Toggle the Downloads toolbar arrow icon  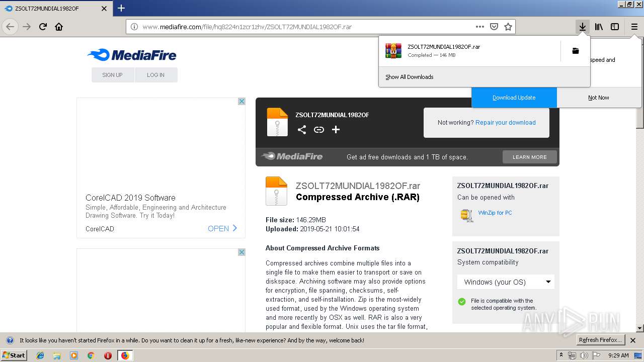(x=583, y=27)
